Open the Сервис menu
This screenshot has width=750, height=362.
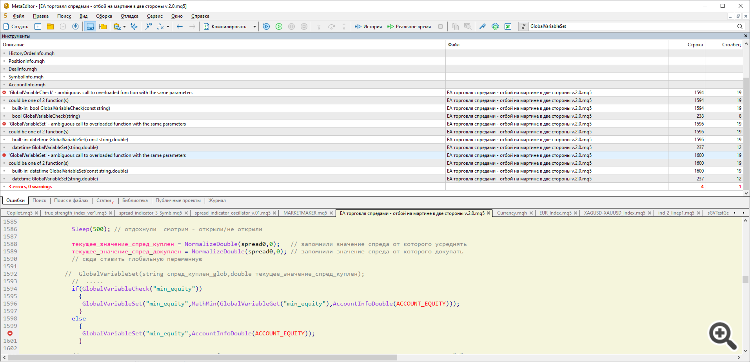click(154, 16)
